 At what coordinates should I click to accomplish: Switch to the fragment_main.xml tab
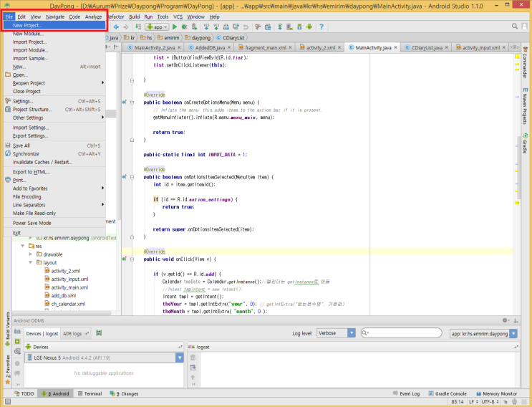point(265,47)
